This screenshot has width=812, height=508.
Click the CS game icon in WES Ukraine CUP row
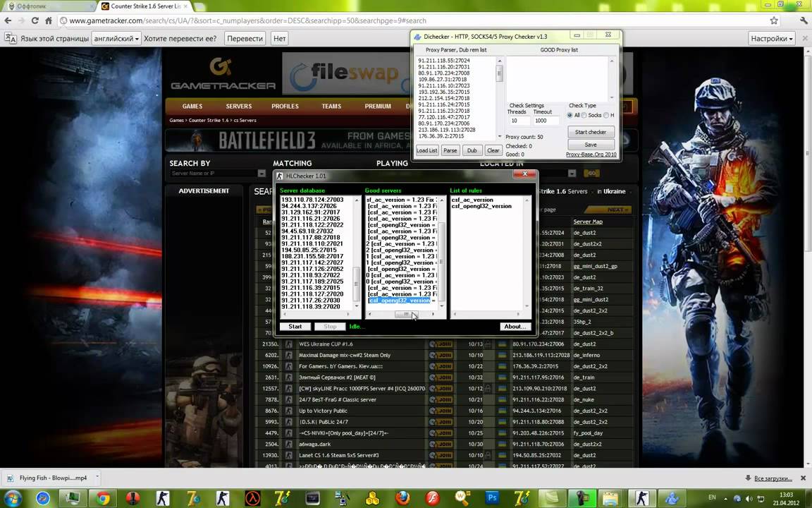coord(288,344)
